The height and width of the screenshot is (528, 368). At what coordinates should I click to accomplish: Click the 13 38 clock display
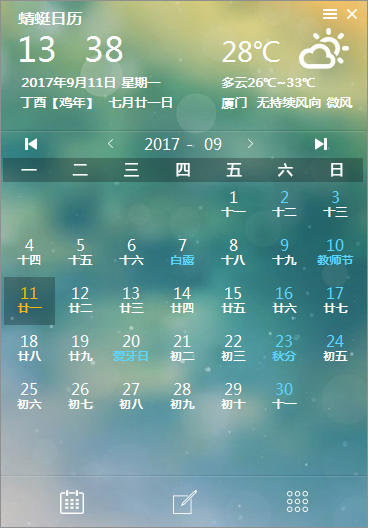click(x=71, y=50)
